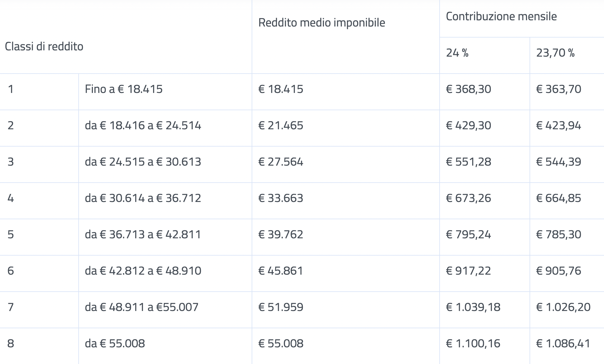Click the '24 %' sub-header cell
The width and height of the screenshot is (604, 364).
[457, 53]
